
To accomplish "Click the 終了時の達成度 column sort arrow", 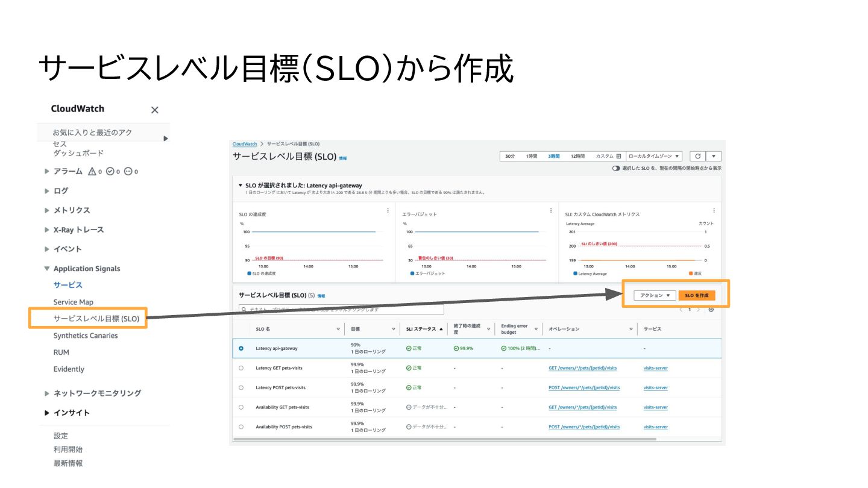I will tap(488, 329).
